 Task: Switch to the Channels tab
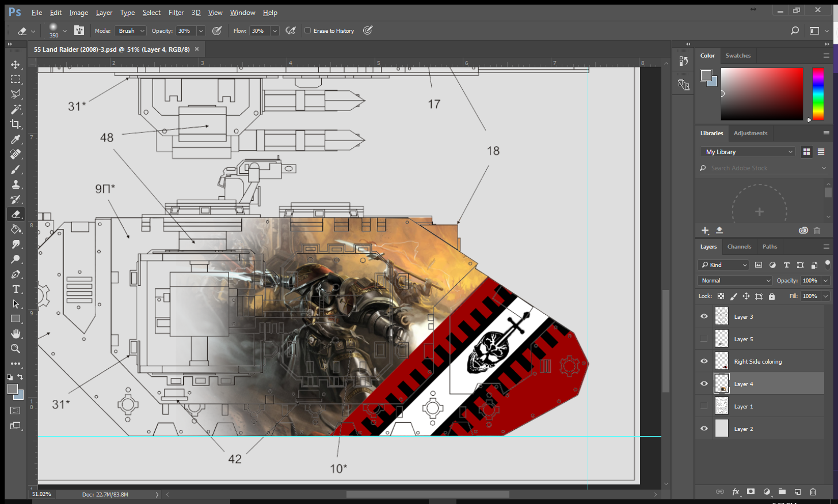(x=739, y=246)
